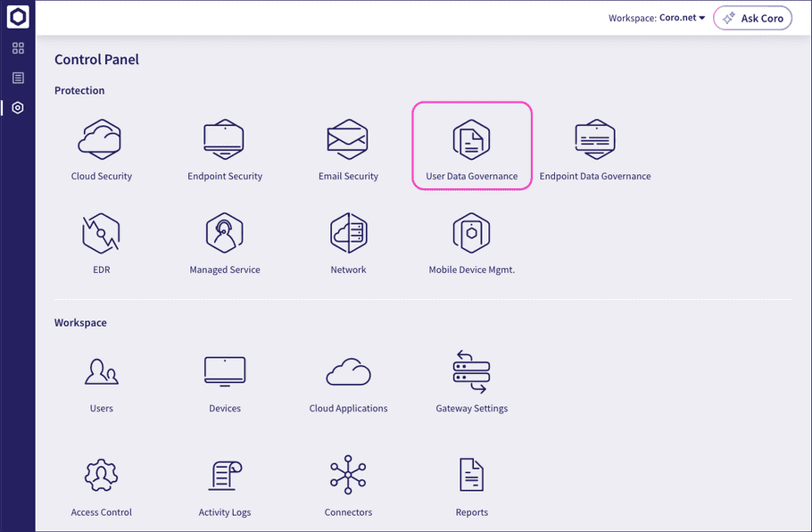Click the Activity Logs label
The image size is (812, 532).
pos(225,512)
